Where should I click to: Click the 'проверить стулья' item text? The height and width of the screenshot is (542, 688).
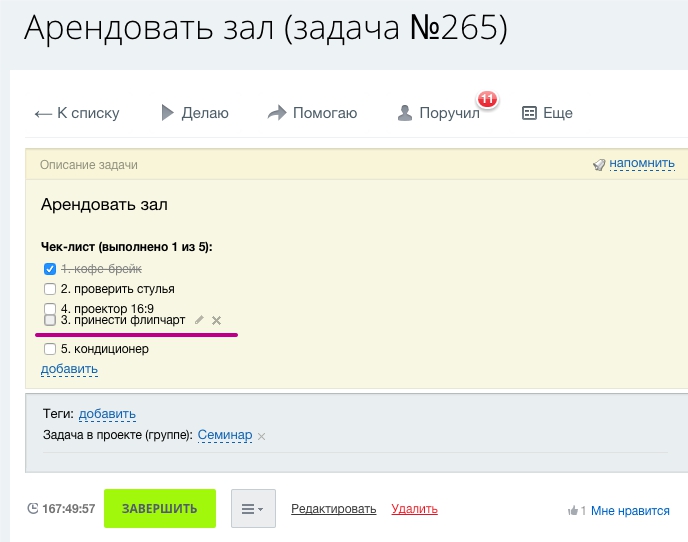[x=118, y=289]
